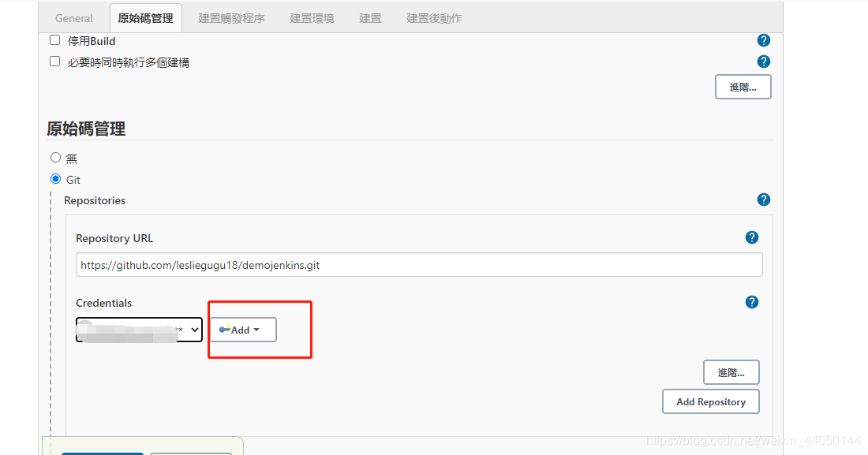Click the Add Repository button
This screenshot has width=868, height=455.
coord(711,402)
